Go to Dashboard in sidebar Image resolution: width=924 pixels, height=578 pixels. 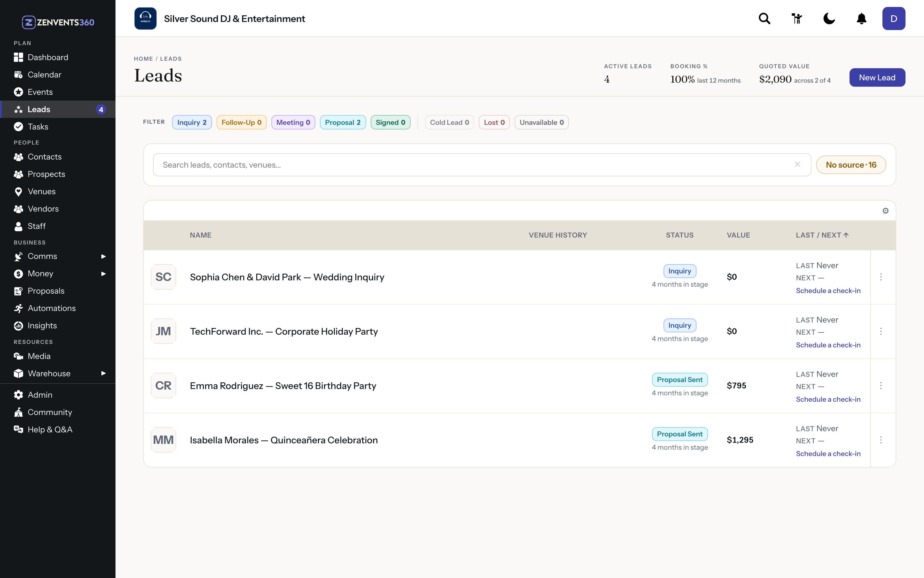click(58, 57)
